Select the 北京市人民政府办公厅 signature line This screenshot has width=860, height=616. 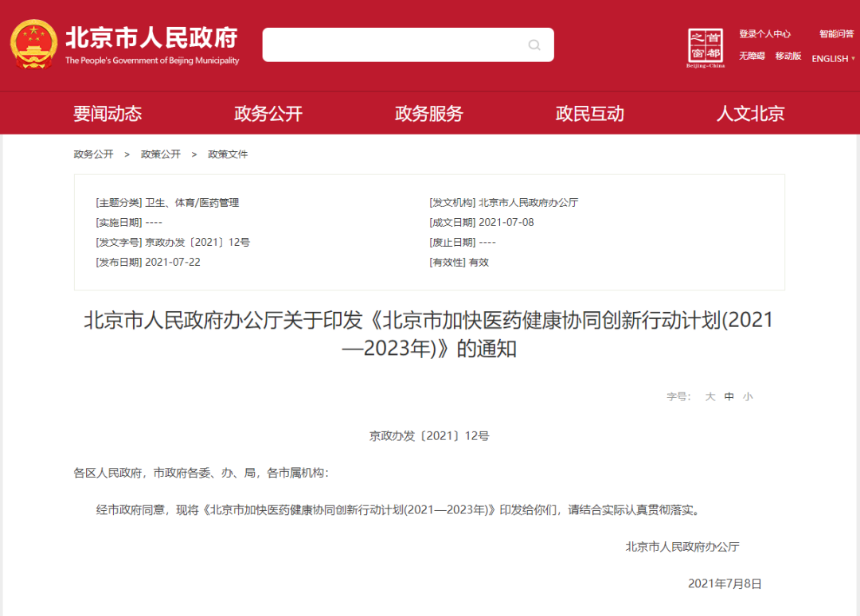click(x=682, y=547)
